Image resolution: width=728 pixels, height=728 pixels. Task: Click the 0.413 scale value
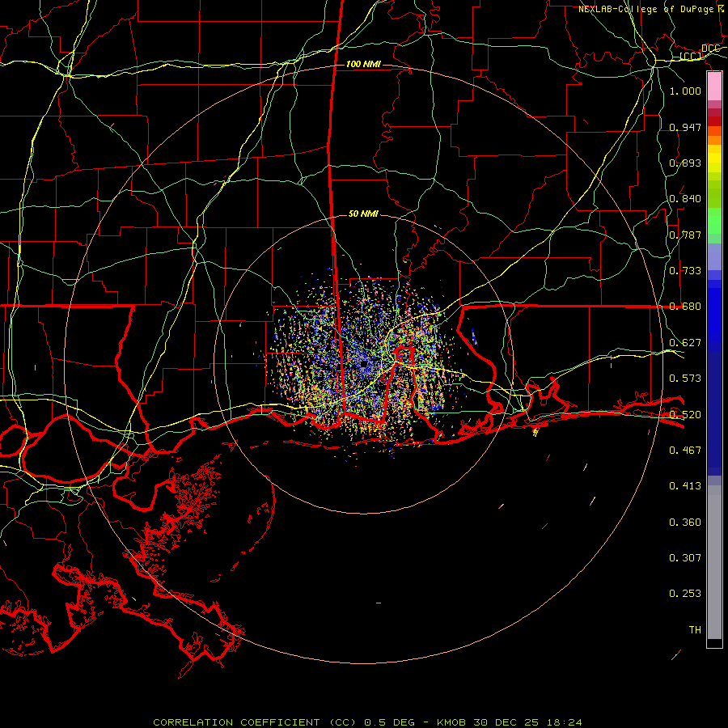point(685,486)
